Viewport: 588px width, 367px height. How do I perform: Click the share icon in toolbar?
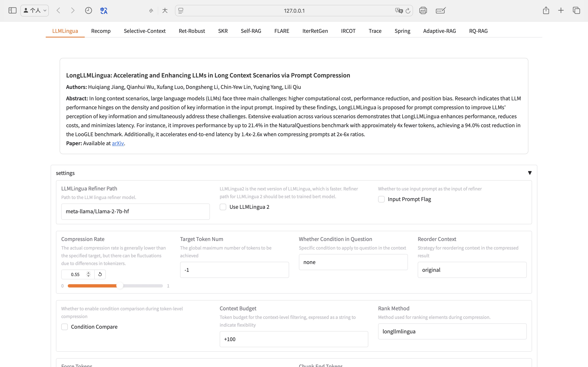(x=546, y=10)
